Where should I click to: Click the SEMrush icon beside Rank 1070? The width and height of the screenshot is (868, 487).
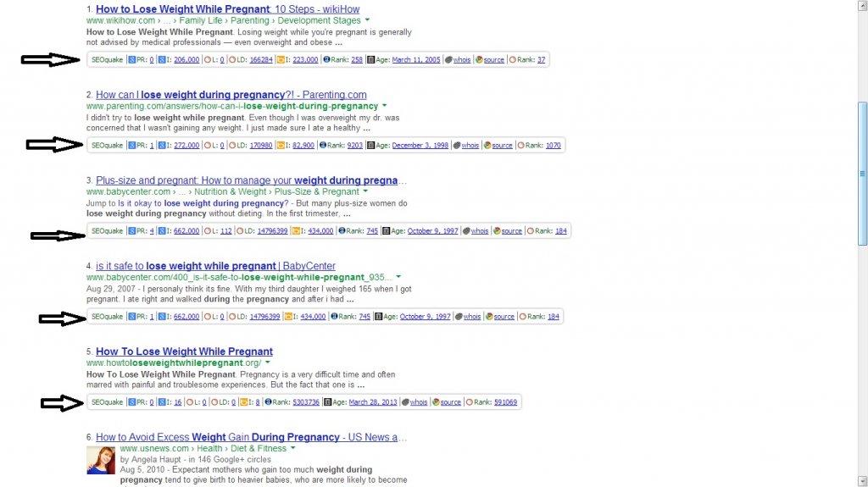(520, 146)
